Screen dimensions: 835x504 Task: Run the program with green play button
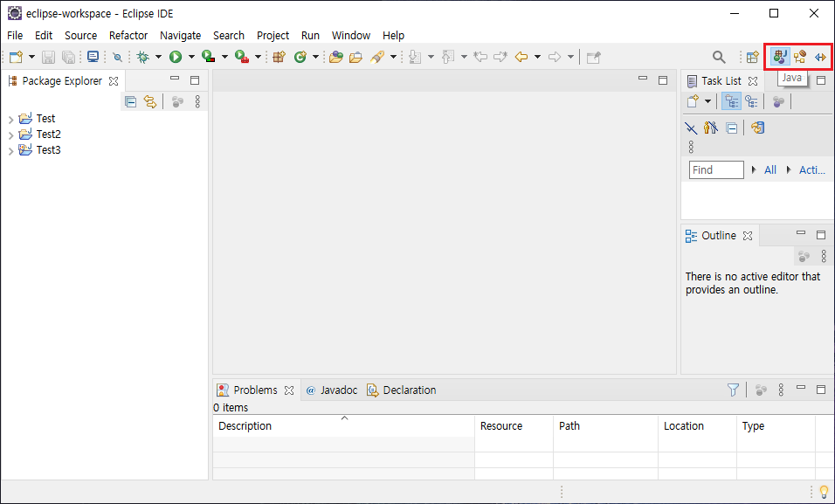click(176, 57)
